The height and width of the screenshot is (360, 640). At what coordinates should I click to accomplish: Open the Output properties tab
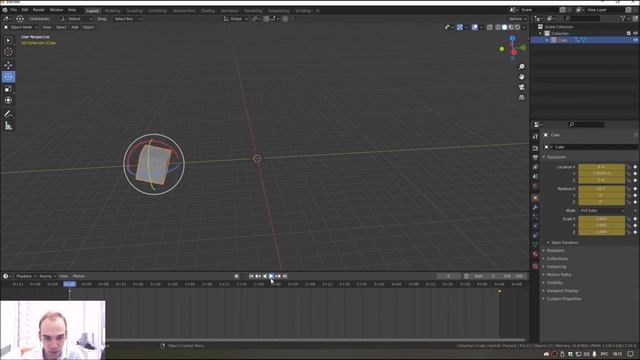535,158
